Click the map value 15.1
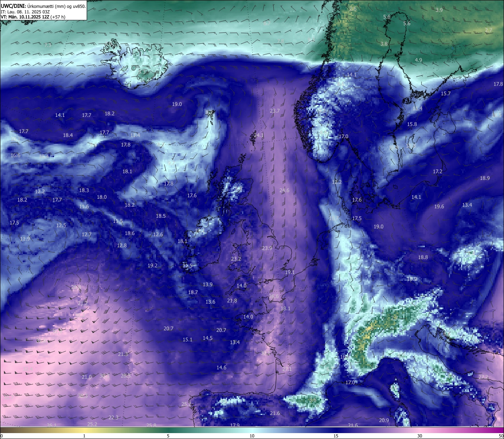Viewport: 504px width, 439px height. 187,339
